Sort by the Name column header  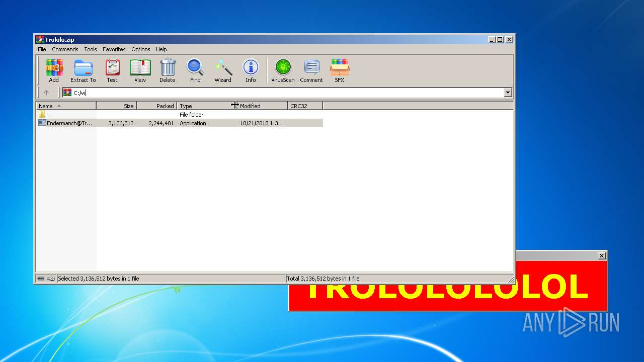66,106
